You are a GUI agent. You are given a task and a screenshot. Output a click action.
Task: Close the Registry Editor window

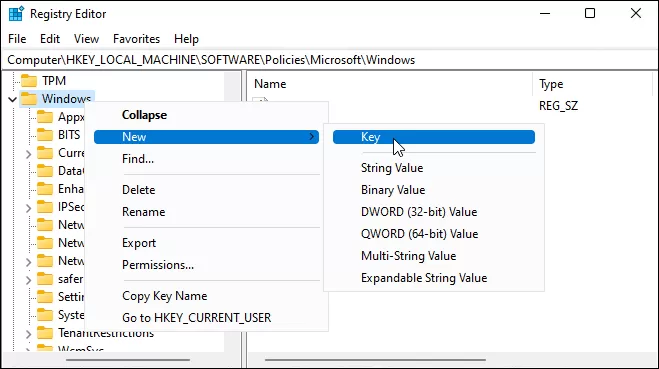(636, 13)
